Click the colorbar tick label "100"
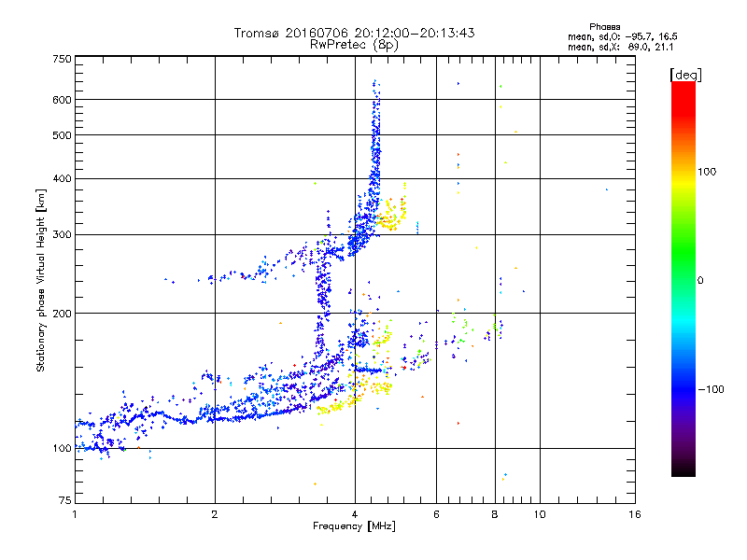Viewport: 747px width, 560px height. coord(707,172)
